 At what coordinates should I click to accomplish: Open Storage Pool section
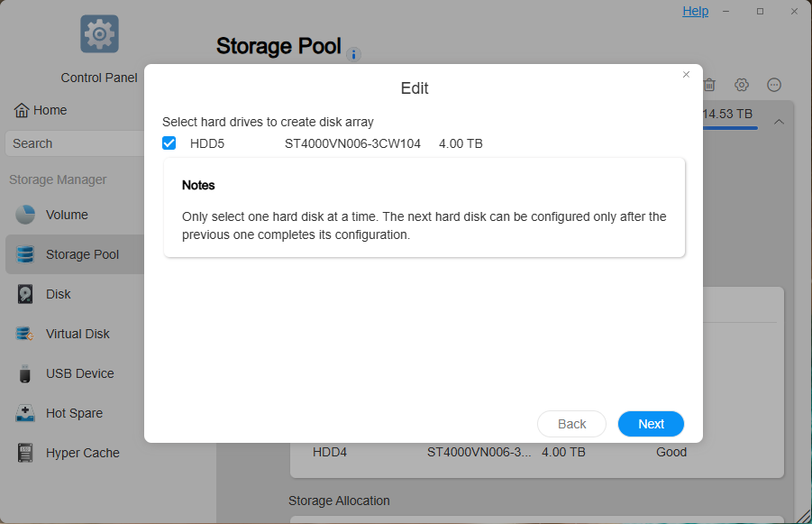75,254
